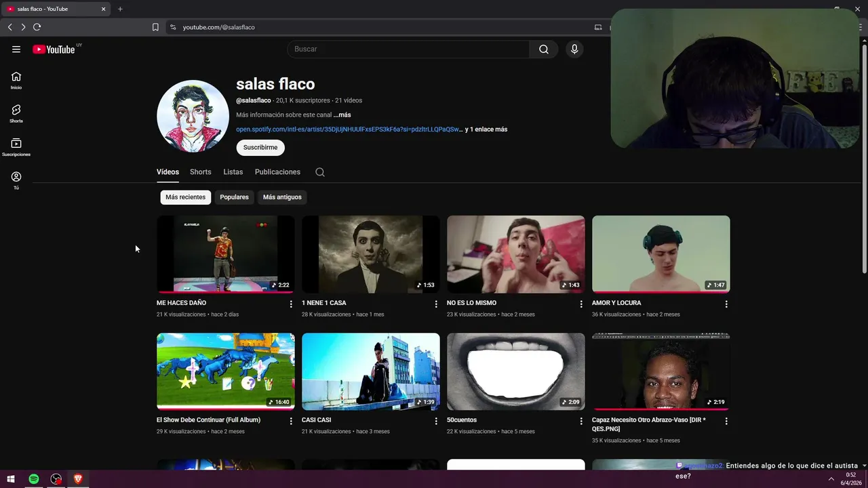Screen dimensions: 868x488
Task: Switch to the Listas tab
Action: (x=233, y=172)
